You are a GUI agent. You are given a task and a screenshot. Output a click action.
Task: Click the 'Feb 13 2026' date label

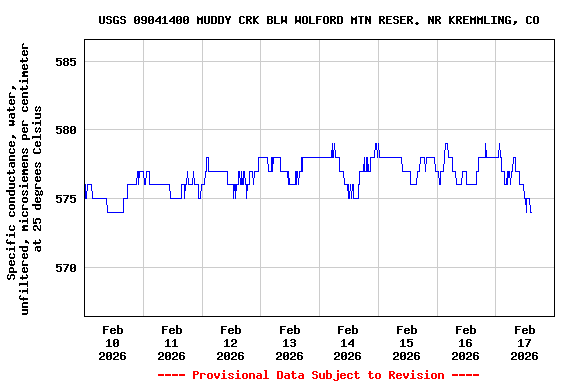289,343
